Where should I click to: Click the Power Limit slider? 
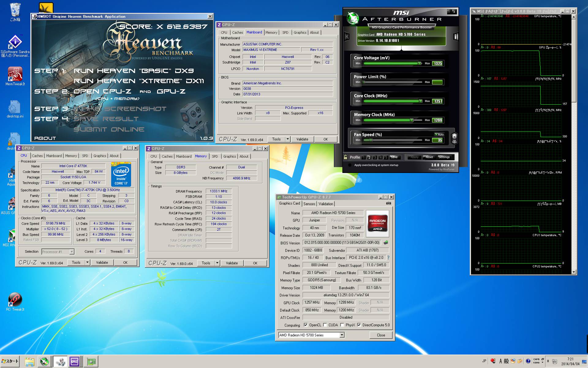(393, 82)
